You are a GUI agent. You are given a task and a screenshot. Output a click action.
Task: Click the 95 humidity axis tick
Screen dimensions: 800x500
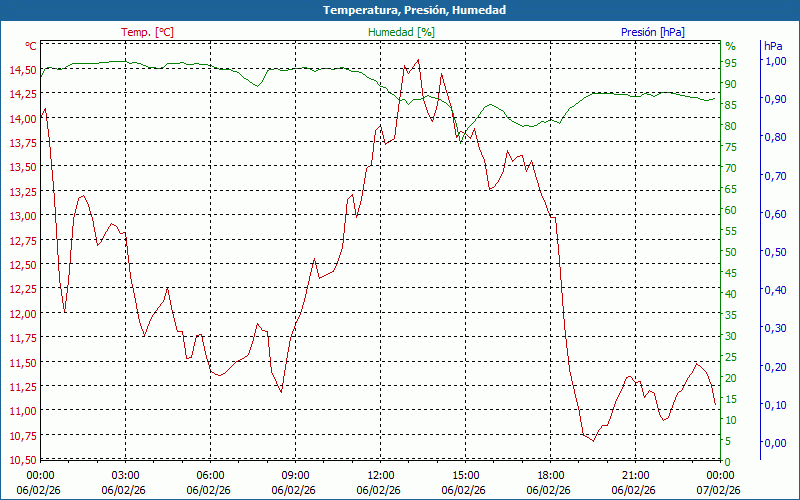pos(730,62)
